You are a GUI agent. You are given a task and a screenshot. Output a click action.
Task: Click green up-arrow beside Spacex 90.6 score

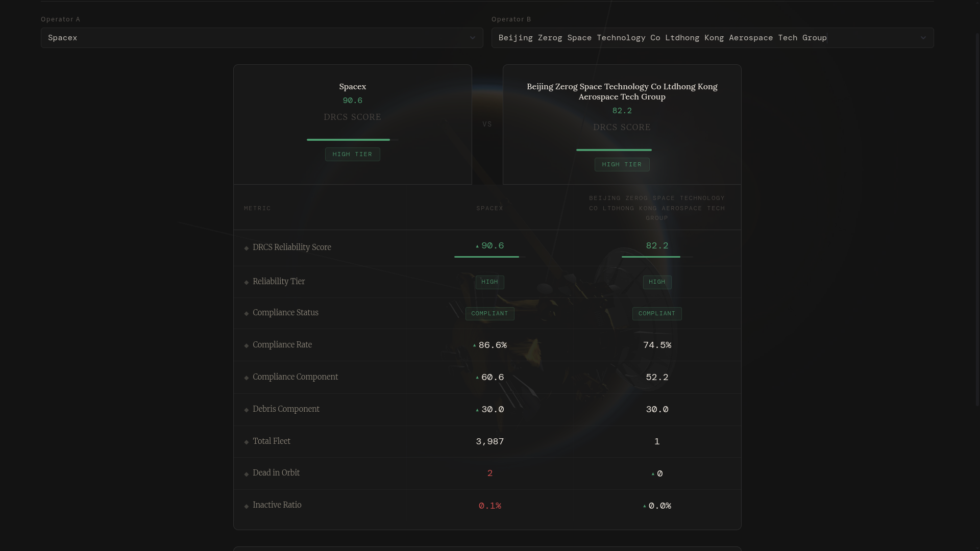tap(477, 246)
